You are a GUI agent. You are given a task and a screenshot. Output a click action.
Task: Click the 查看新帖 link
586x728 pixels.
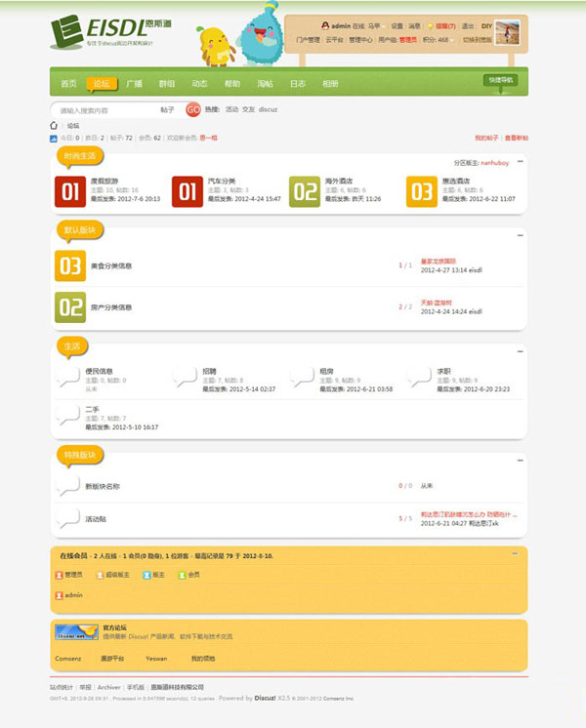517,138
